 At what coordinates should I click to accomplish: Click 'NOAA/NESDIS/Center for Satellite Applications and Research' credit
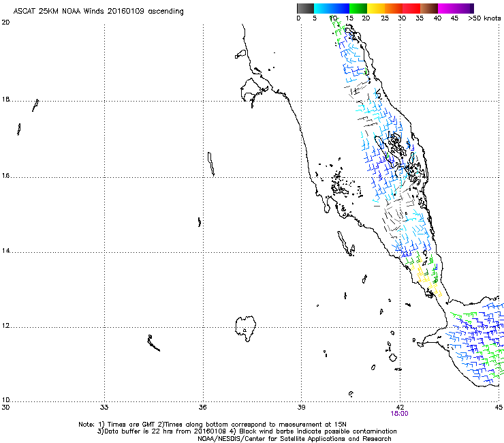(294, 439)
